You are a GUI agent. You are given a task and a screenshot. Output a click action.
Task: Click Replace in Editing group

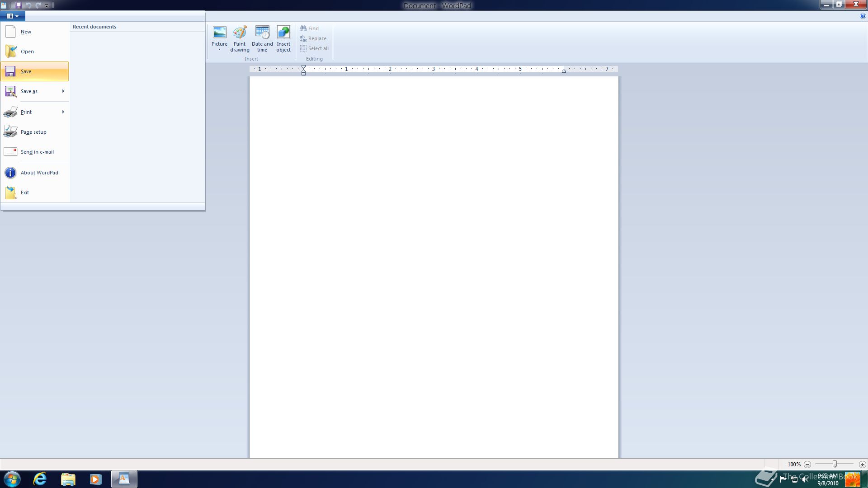point(313,38)
